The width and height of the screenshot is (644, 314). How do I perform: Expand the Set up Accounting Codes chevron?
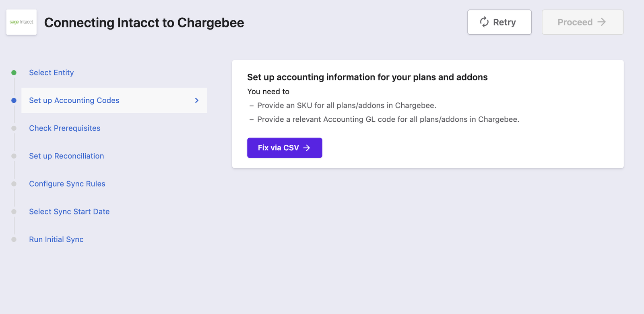pyautogui.click(x=197, y=100)
